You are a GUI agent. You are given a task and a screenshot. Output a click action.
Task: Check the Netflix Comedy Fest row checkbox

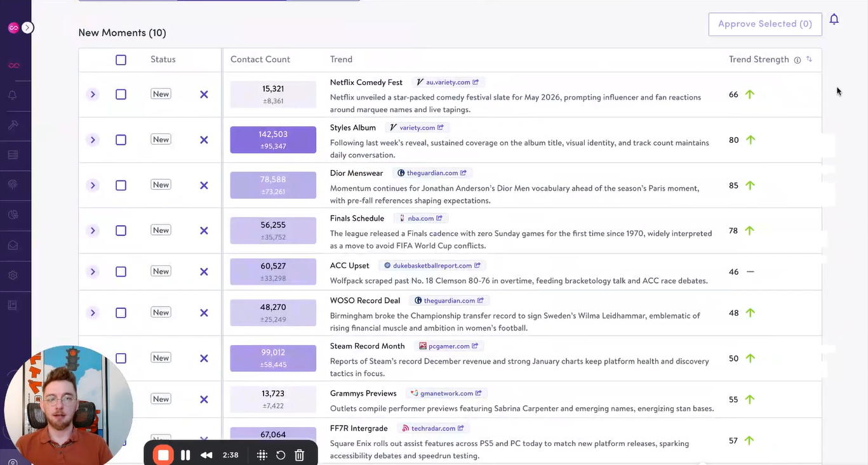tap(121, 95)
